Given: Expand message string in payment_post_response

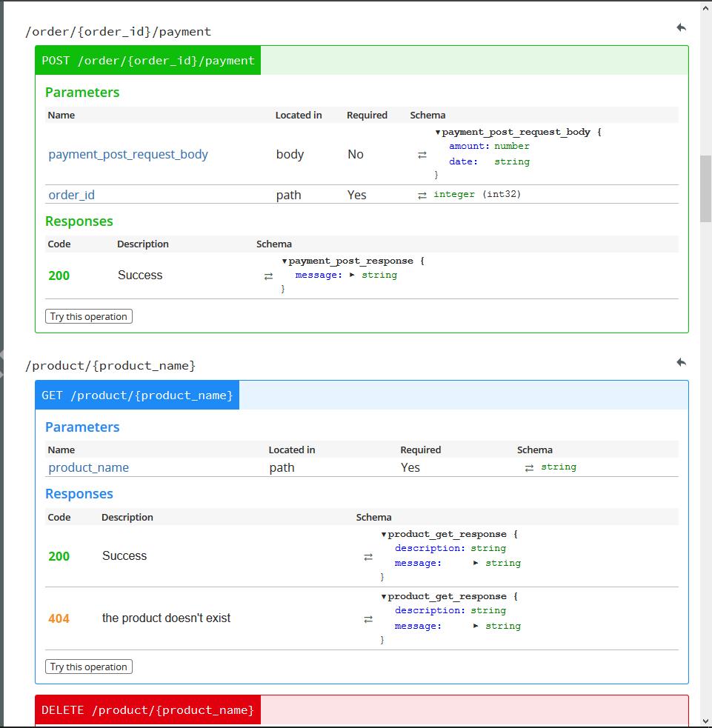Looking at the screenshot, I should point(352,275).
